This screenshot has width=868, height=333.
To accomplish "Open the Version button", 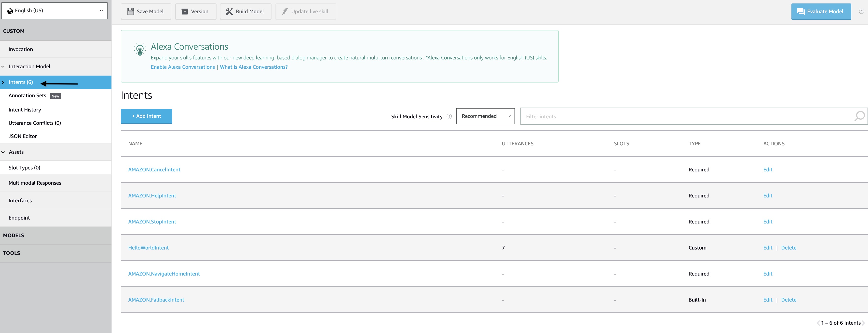I will (x=195, y=12).
